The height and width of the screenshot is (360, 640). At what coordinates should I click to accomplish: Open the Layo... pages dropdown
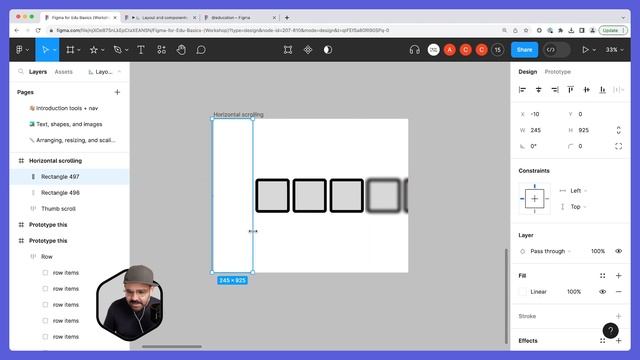[x=104, y=72]
